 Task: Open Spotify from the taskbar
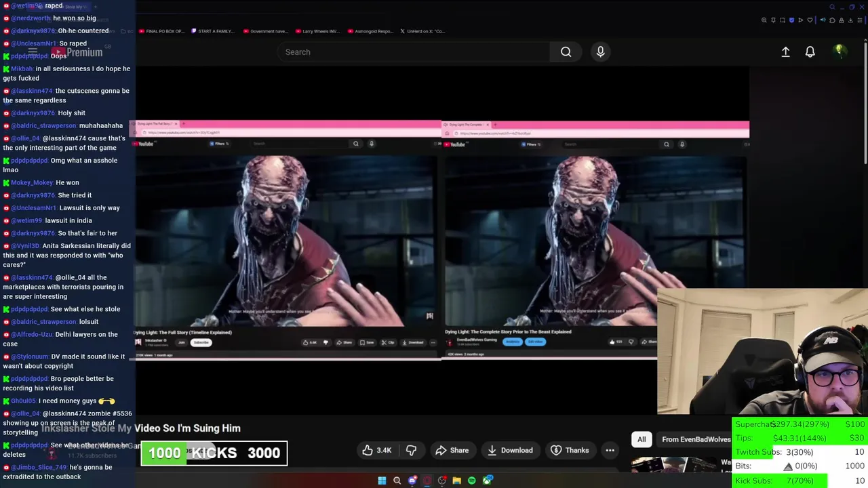click(x=472, y=481)
